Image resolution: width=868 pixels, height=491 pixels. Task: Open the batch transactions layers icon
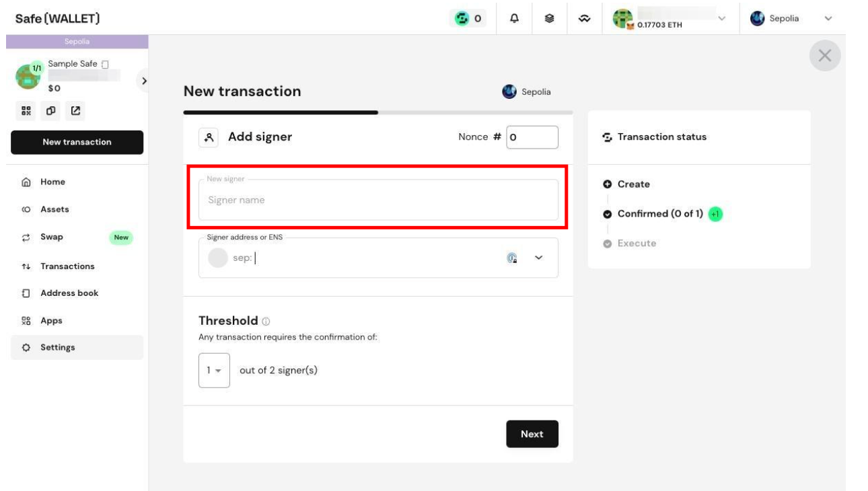(x=549, y=18)
